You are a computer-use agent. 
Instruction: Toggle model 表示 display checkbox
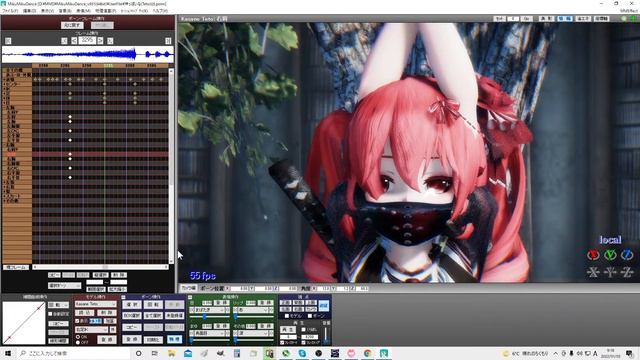[x=77, y=321]
